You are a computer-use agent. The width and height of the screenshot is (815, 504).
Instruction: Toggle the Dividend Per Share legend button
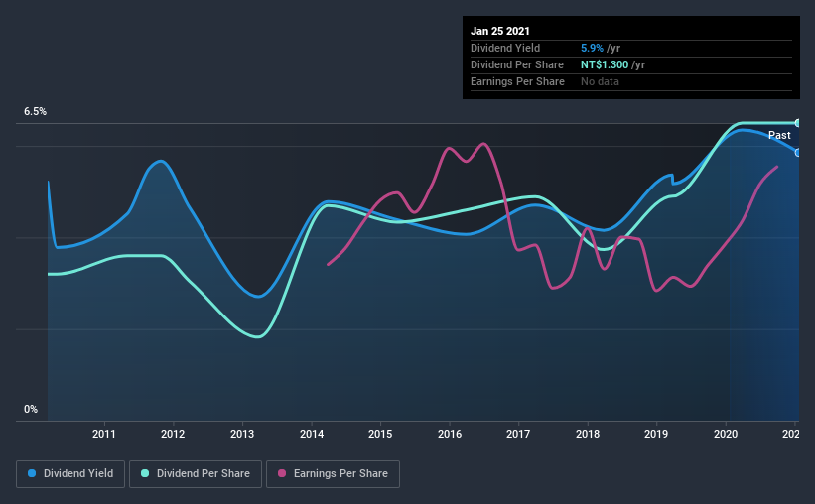pos(196,474)
